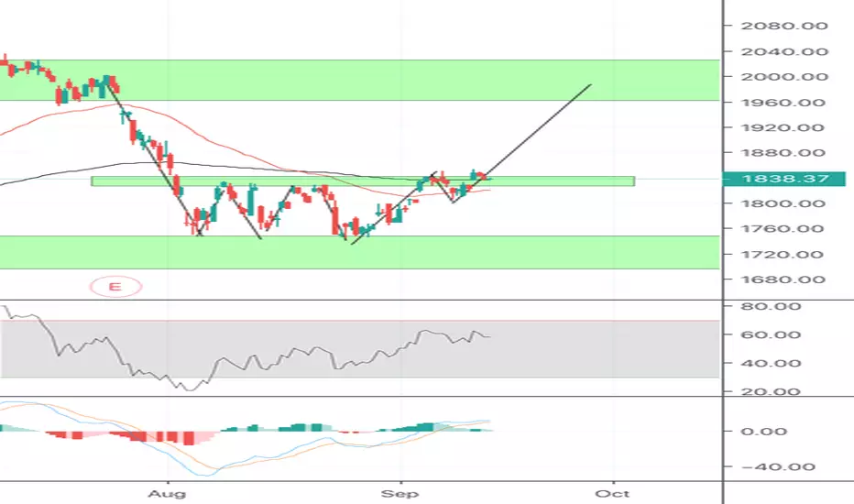Click the 1920.00 price axis label
854x504 pixels.
pos(783,127)
